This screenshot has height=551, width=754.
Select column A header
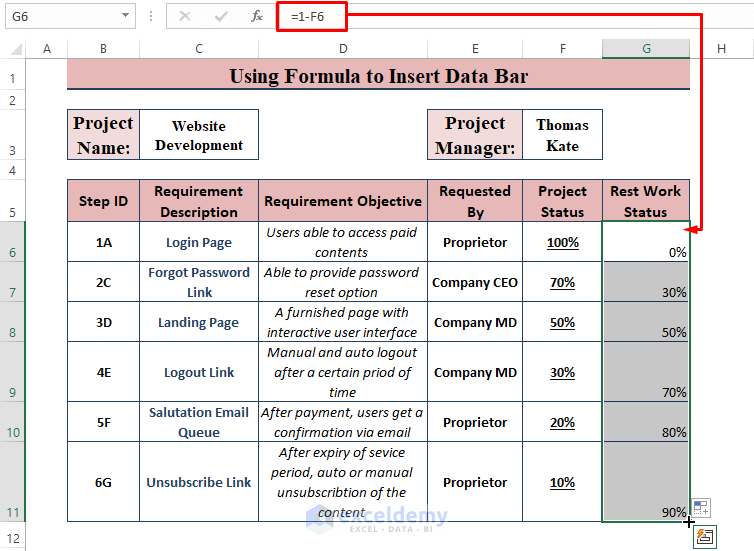click(x=47, y=49)
